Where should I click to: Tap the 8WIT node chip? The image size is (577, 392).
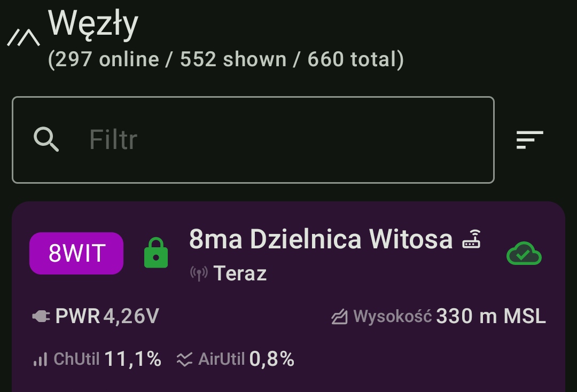click(76, 253)
